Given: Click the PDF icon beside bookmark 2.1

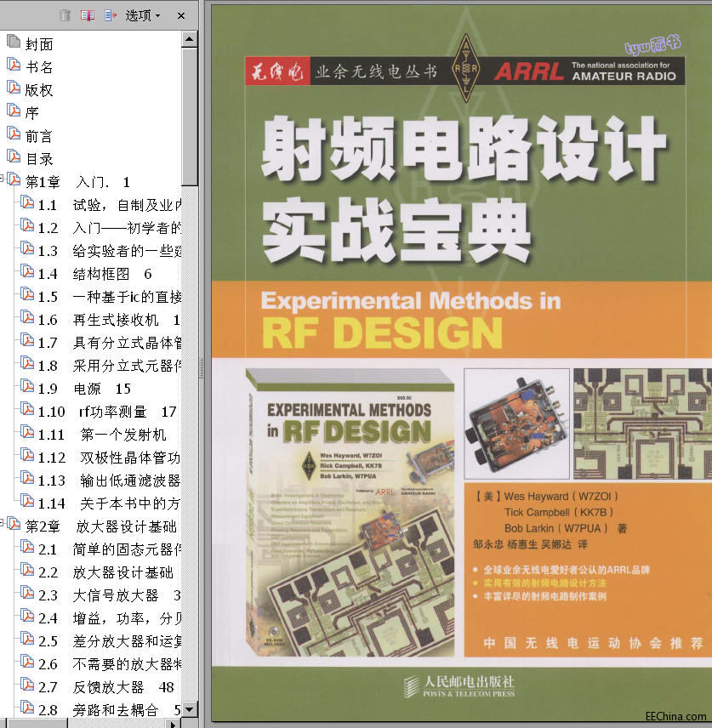Looking at the screenshot, I should [27, 547].
